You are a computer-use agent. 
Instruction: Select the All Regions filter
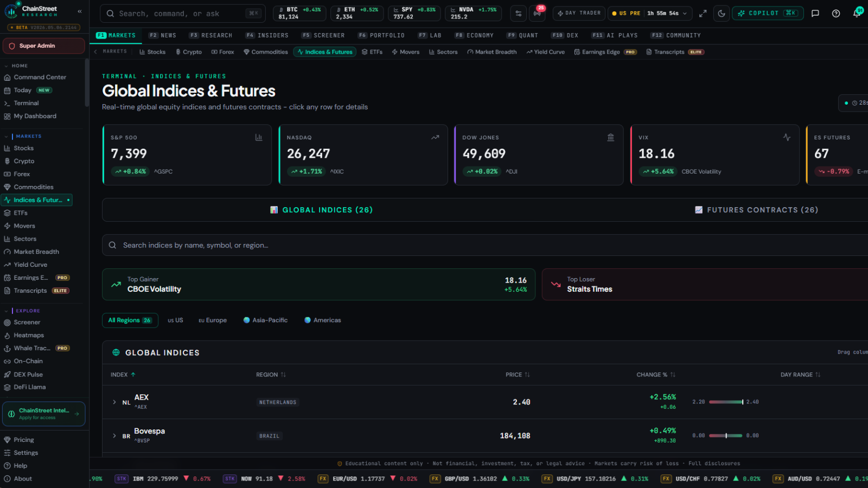(x=130, y=320)
